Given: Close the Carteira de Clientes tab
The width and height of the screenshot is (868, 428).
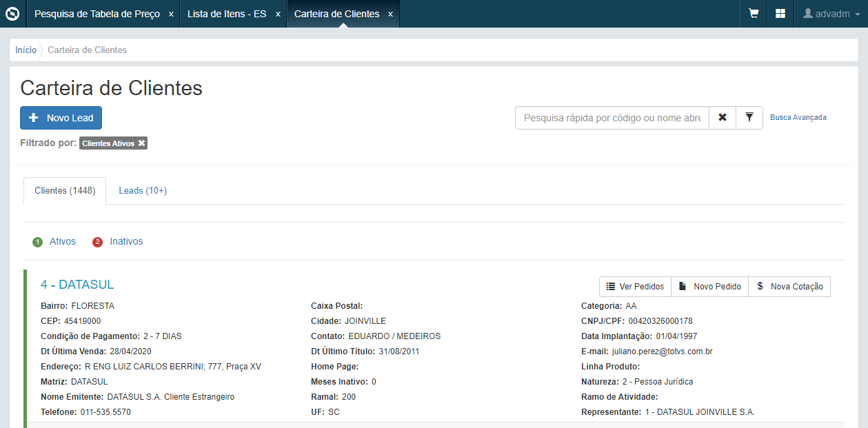Looking at the screenshot, I should (x=390, y=14).
